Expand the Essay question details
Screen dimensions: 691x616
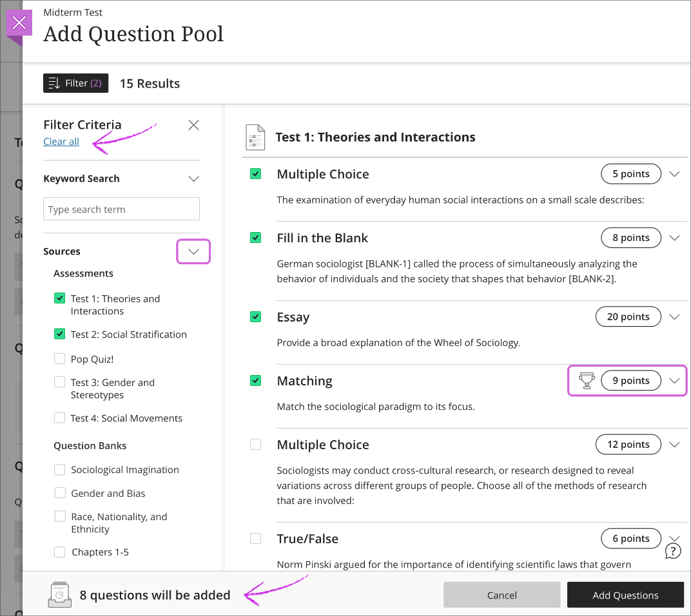(674, 317)
